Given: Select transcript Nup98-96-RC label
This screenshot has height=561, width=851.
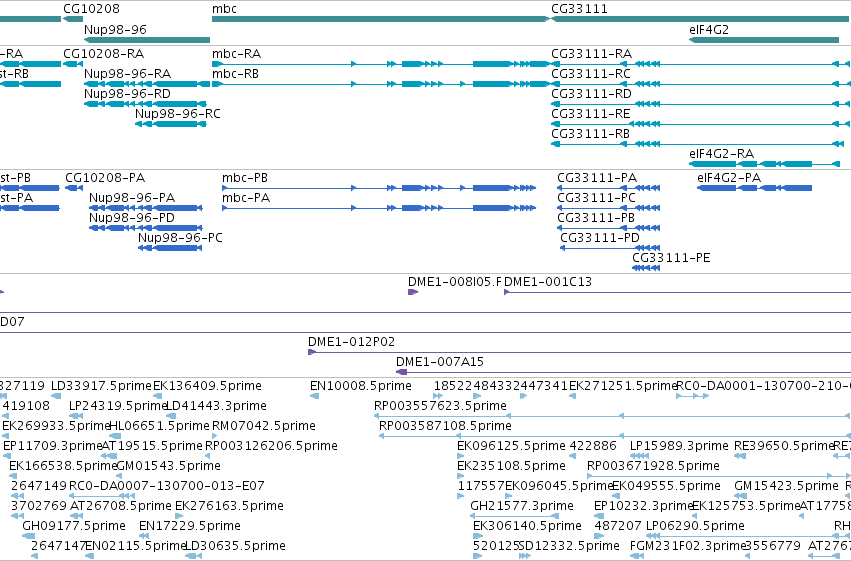Looking at the screenshot, I should [177, 114].
